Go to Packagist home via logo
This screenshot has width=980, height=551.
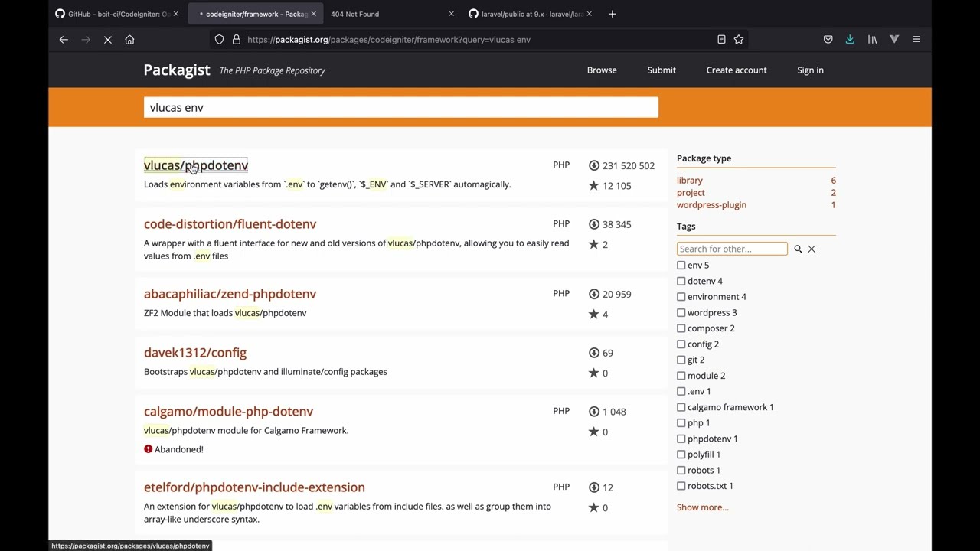[177, 70]
